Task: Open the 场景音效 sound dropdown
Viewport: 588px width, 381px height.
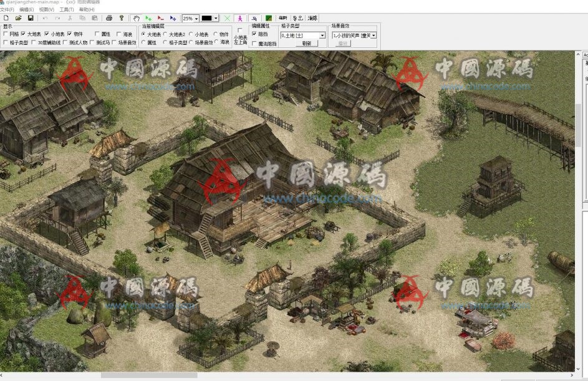Action: [x=373, y=36]
